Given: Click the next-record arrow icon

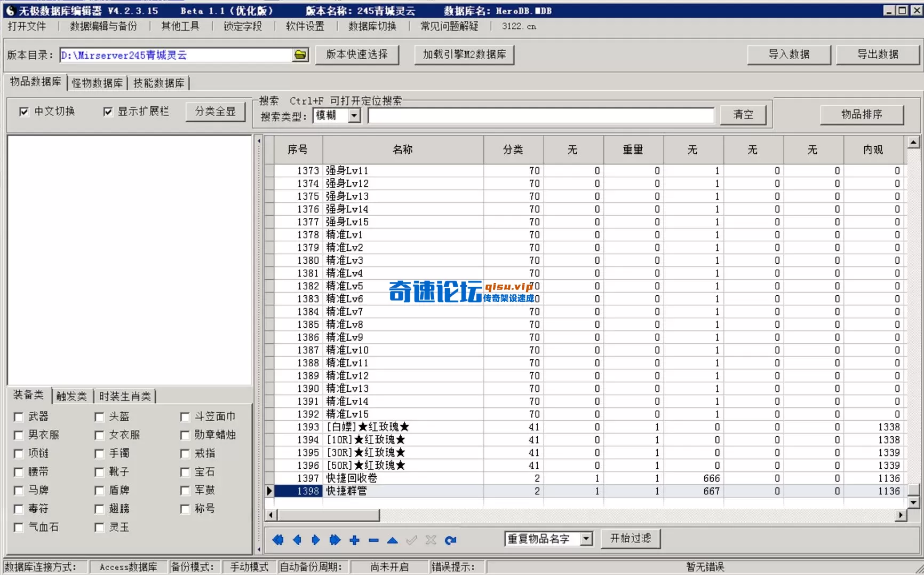Looking at the screenshot, I should click(x=315, y=540).
